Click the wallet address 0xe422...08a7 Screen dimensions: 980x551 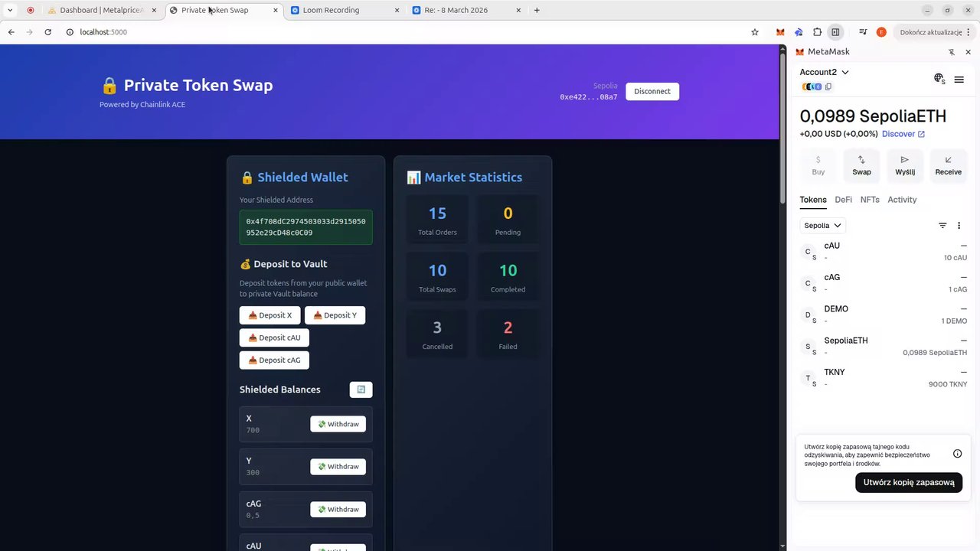[x=588, y=97]
